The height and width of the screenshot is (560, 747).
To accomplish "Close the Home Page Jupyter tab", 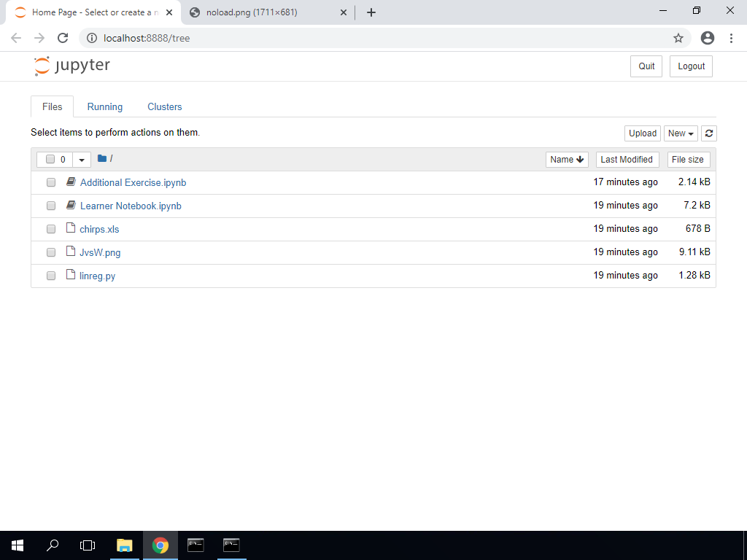I will tap(169, 12).
